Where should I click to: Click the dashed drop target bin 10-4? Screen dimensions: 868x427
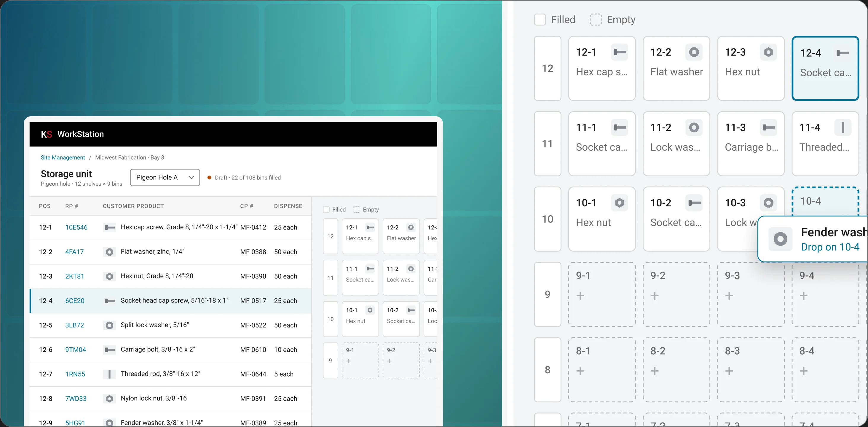pyautogui.click(x=825, y=202)
